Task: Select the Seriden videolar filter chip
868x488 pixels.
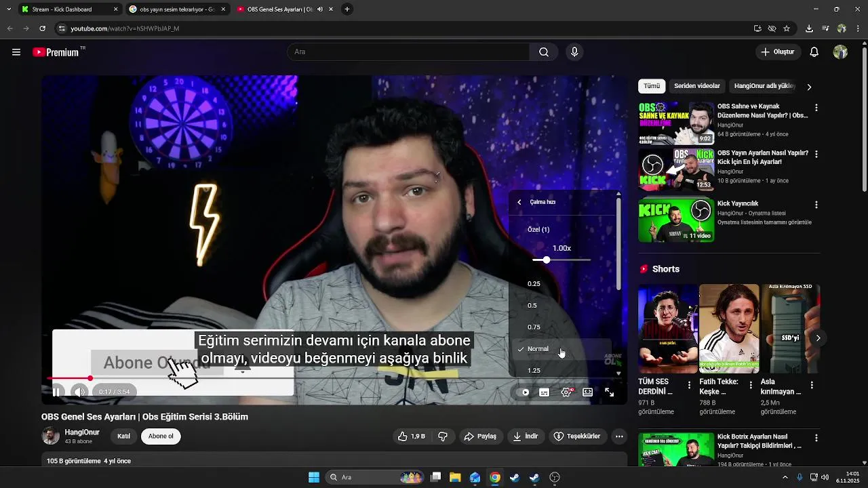Action: 697,86
